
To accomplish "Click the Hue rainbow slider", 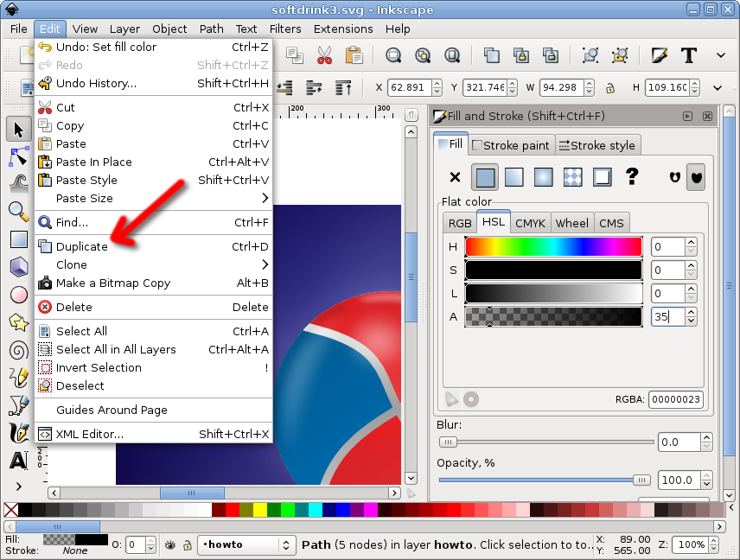I will pyautogui.click(x=553, y=247).
